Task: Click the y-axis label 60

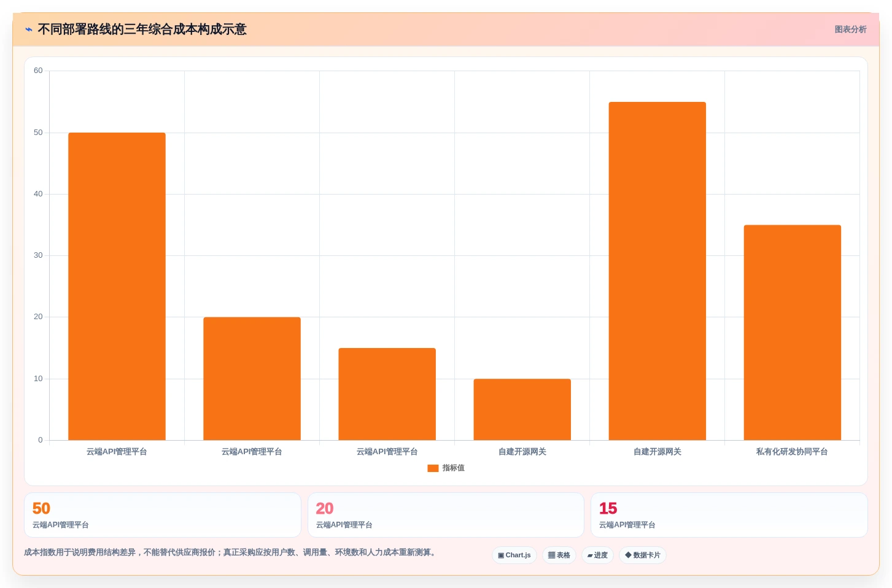Action: [x=38, y=71]
